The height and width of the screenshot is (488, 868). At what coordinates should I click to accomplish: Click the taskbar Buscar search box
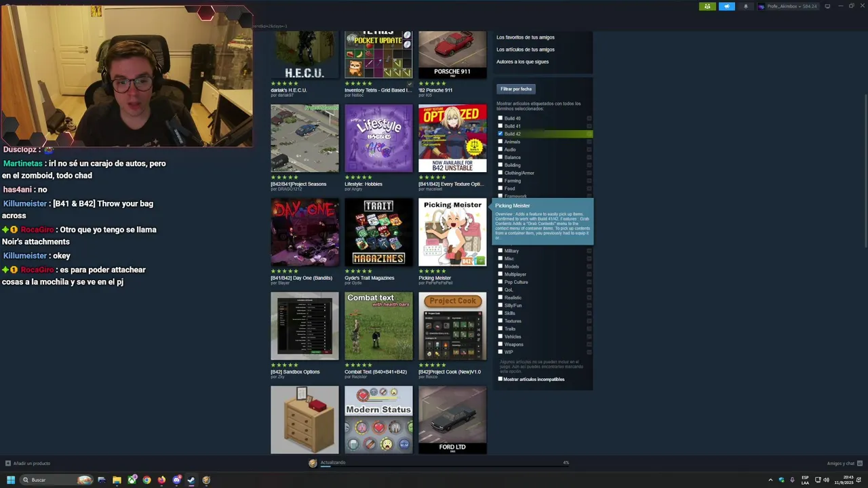56,480
